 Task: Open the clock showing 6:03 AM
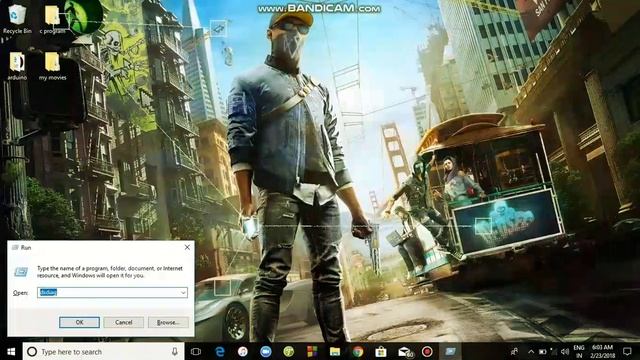[603, 351]
